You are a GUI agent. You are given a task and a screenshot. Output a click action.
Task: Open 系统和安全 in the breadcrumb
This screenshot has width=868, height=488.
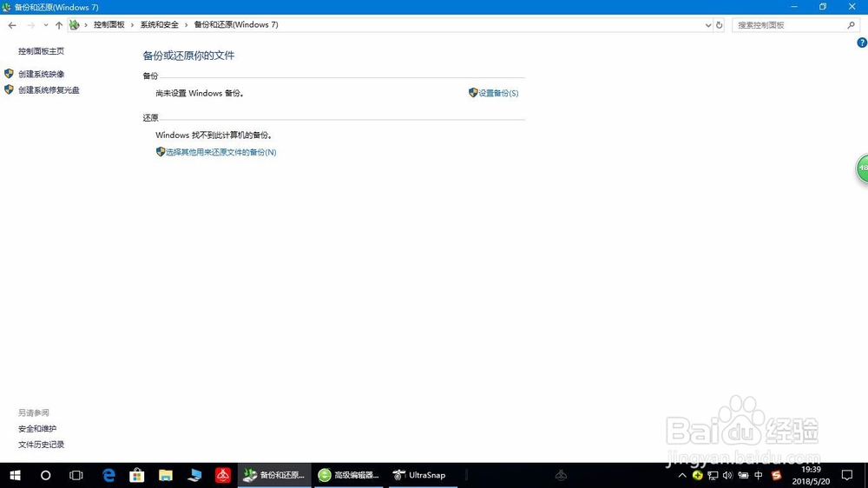(x=160, y=25)
